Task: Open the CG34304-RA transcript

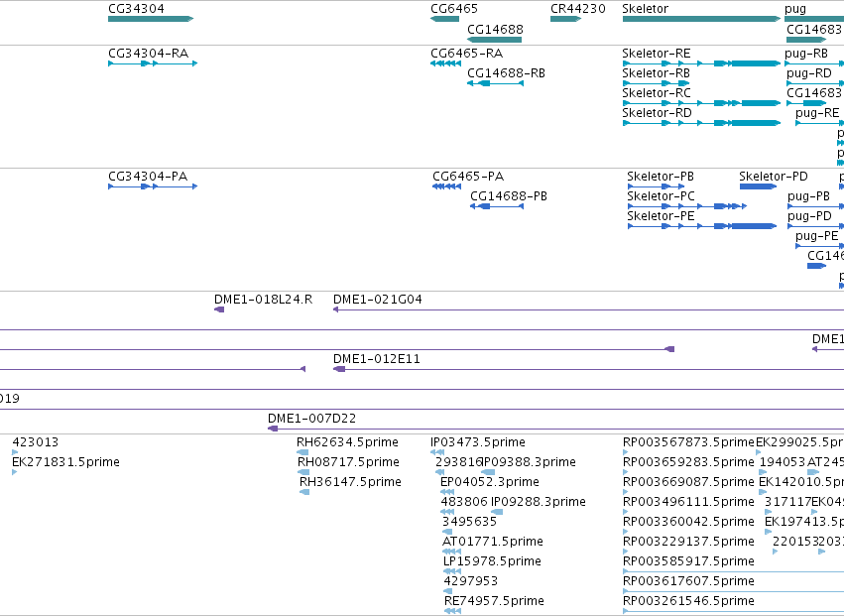Action: click(x=153, y=63)
